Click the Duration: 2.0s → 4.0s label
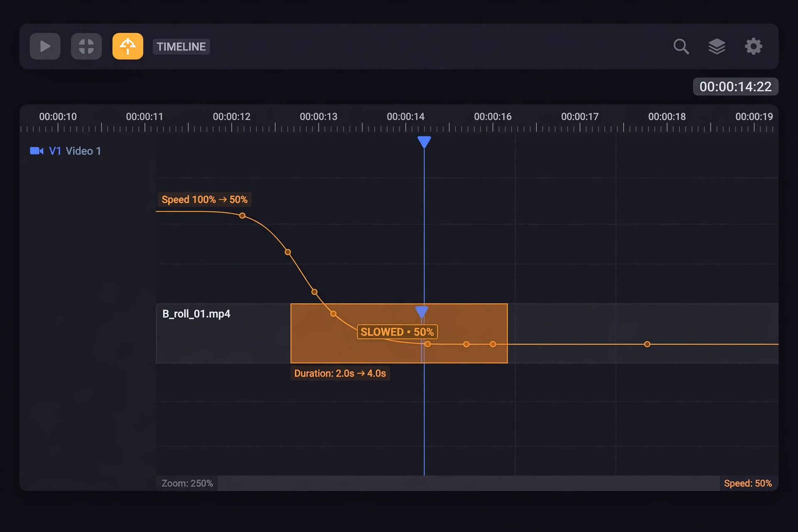The width and height of the screenshot is (798, 532). [x=340, y=373]
